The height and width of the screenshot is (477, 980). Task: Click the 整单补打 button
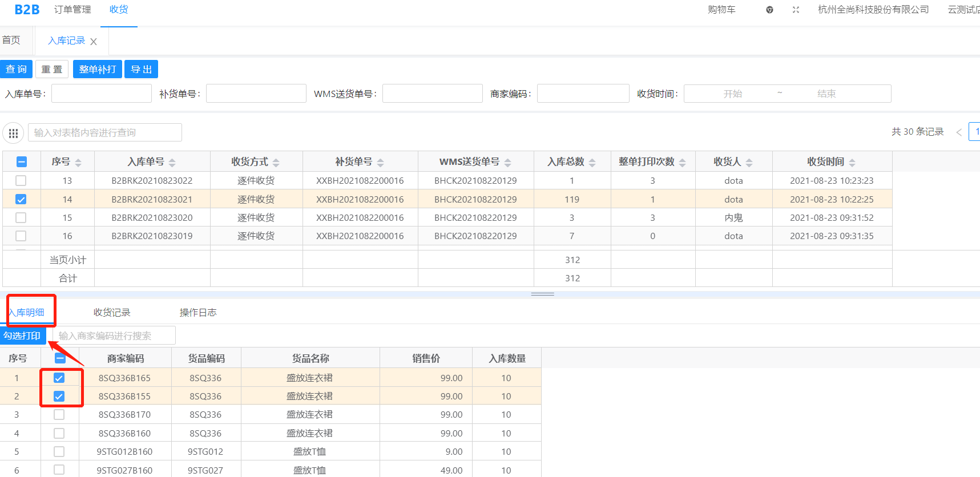tap(97, 69)
